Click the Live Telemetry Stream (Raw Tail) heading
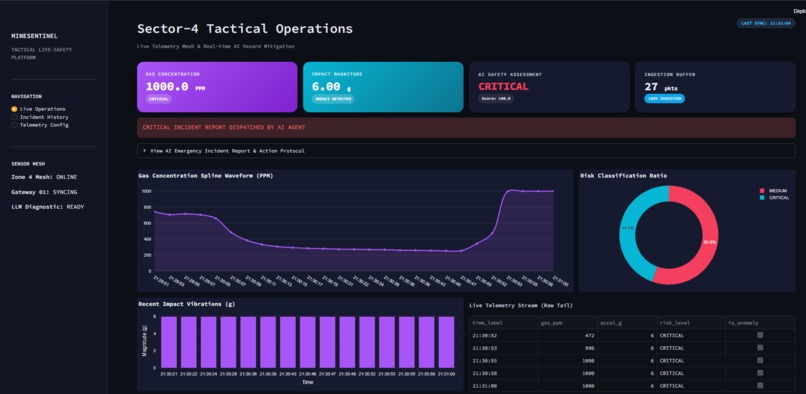This screenshot has height=394, width=806. click(521, 306)
